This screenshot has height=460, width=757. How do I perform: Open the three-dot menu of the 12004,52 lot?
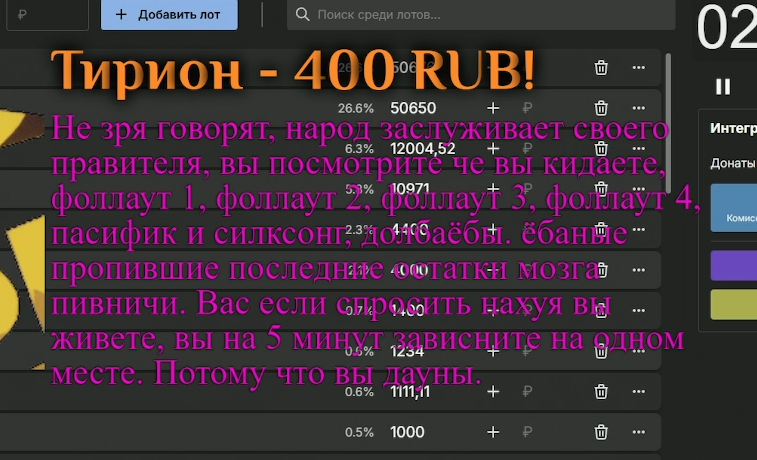[x=639, y=149]
